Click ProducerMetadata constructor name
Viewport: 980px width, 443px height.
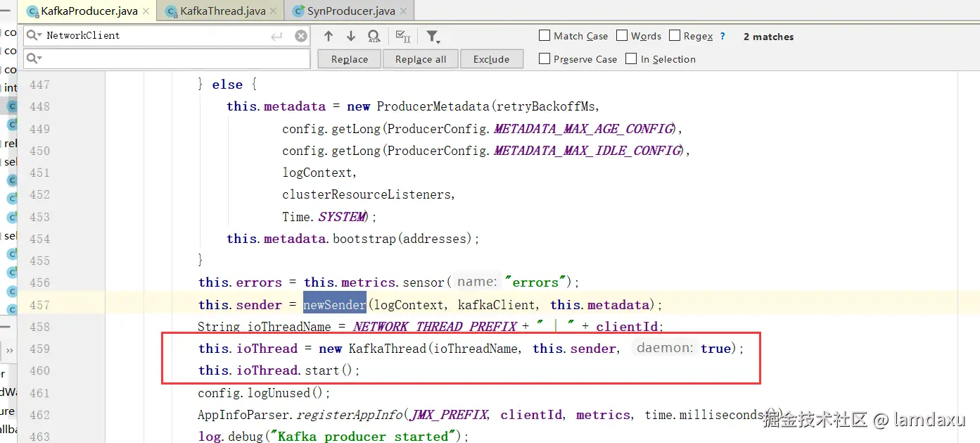point(433,106)
